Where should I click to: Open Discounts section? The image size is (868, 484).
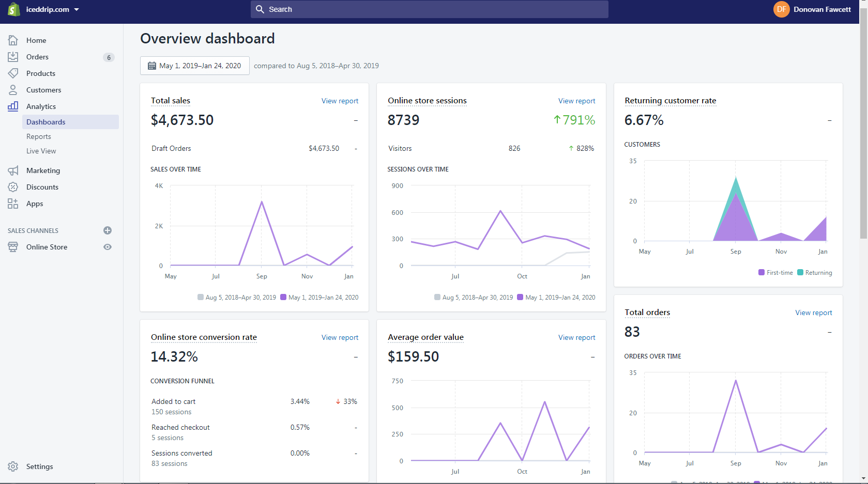(x=42, y=187)
